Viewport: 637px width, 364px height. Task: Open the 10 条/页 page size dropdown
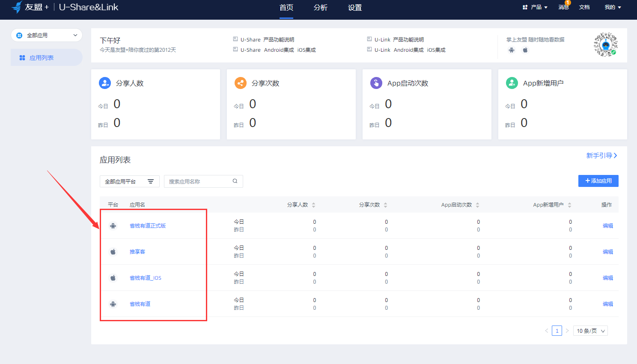point(590,331)
